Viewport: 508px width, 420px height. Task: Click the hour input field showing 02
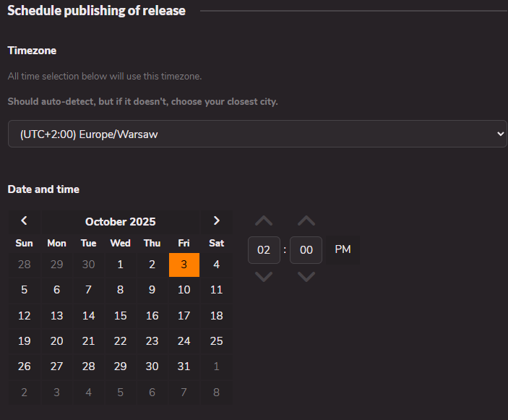coord(264,250)
